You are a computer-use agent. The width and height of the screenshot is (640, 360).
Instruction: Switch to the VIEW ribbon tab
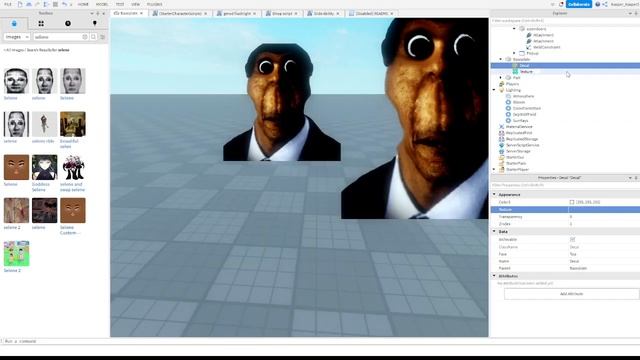(x=136, y=4)
